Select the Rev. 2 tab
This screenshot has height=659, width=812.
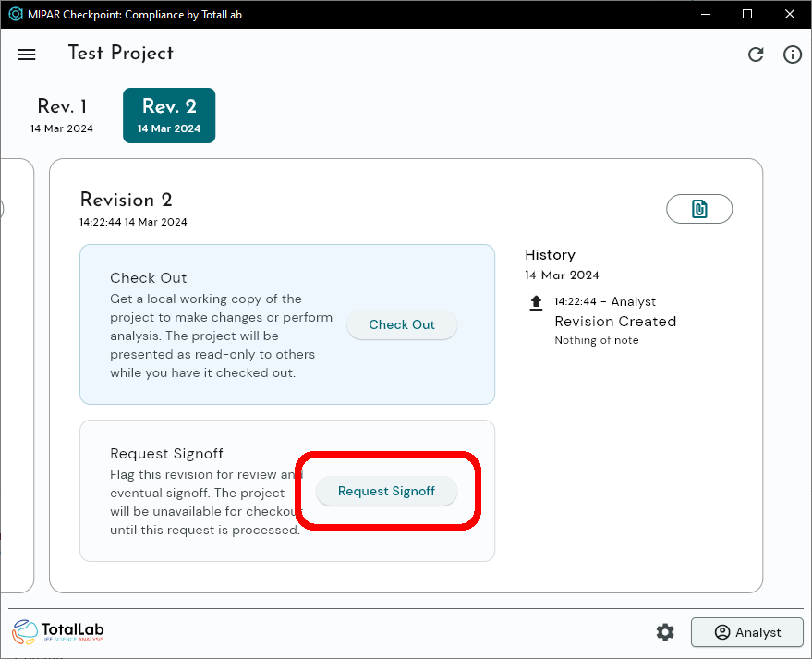[169, 115]
